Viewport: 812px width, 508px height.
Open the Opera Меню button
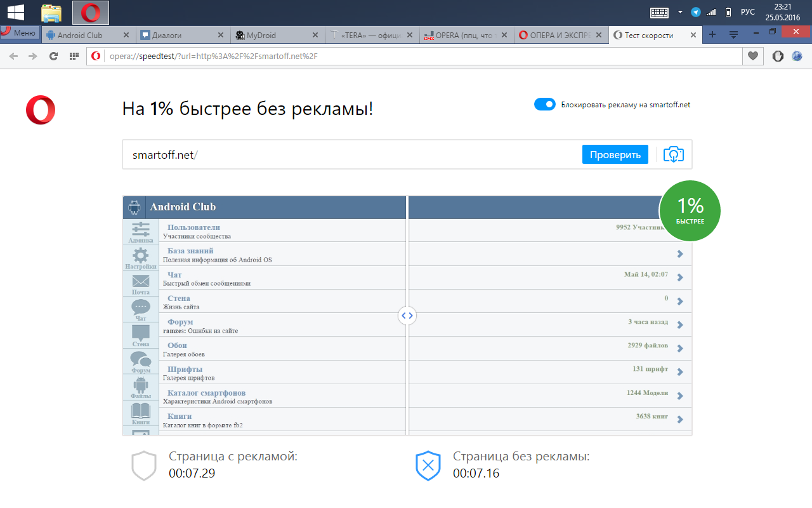(x=19, y=33)
